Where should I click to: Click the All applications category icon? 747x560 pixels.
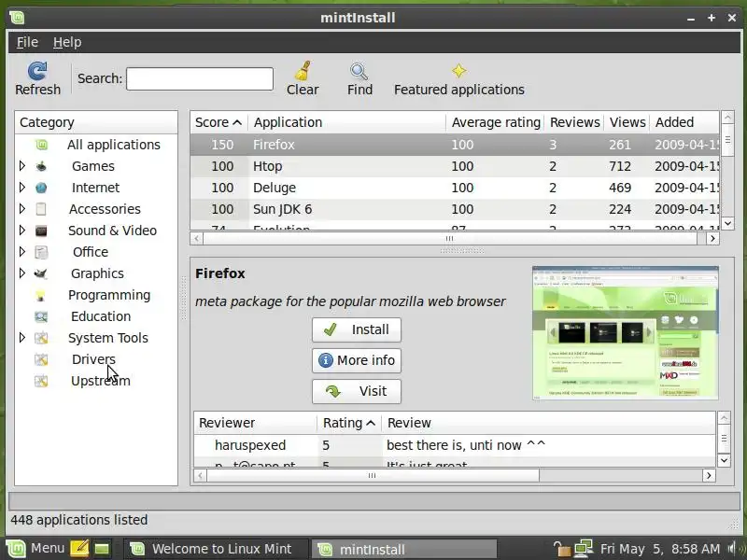pos(41,145)
